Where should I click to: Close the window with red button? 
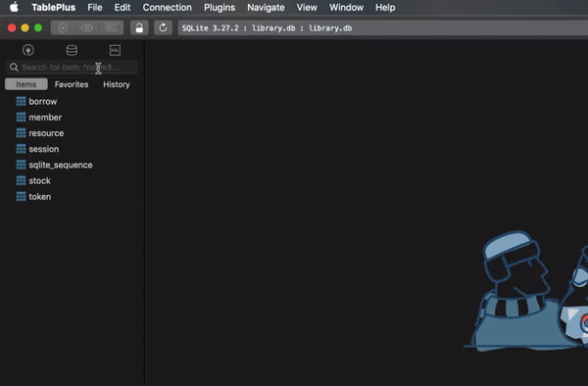[x=12, y=27]
